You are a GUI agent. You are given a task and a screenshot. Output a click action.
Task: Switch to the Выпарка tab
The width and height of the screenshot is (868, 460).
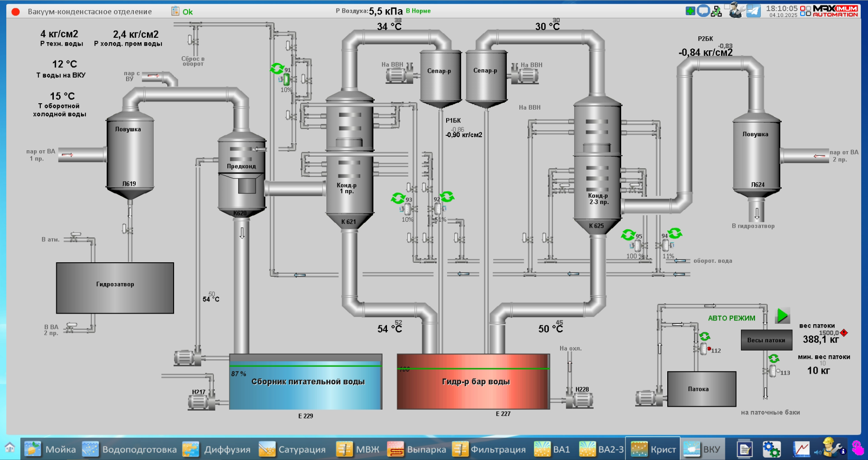[417, 449]
